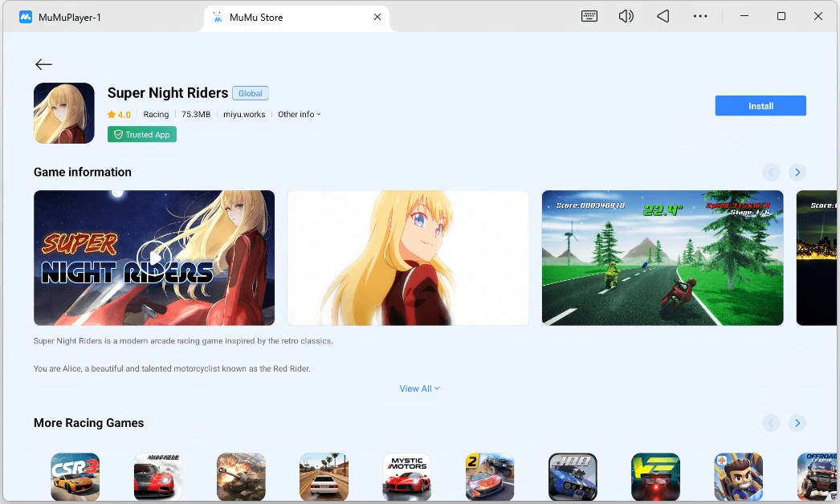Open the green V logo game icon
The image size is (840, 504).
pyautogui.click(x=656, y=477)
